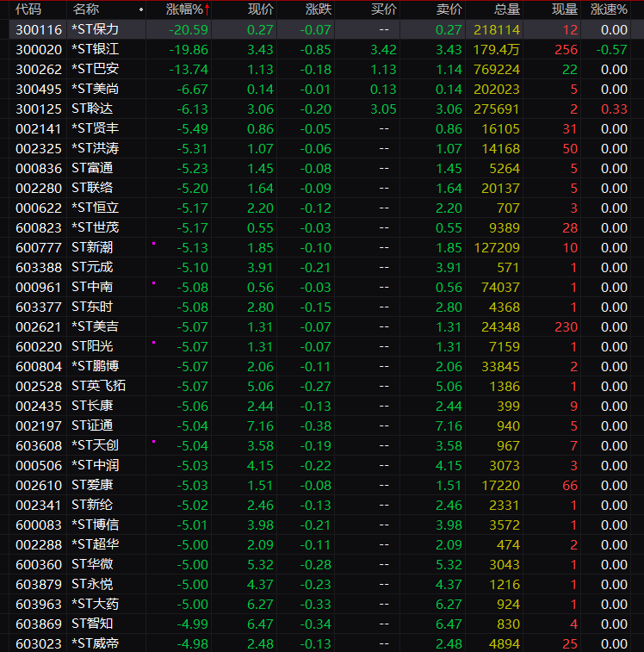Select the *ST世茂 stock name
Image resolution: width=644 pixels, height=652 pixels.
[x=95, y=228]
